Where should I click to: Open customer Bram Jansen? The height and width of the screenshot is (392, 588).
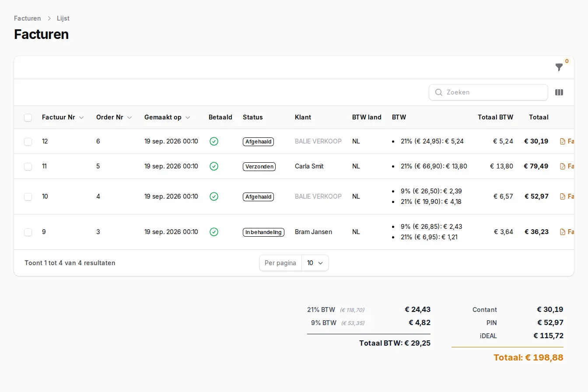pyautogui.click(x=313, y=232)
